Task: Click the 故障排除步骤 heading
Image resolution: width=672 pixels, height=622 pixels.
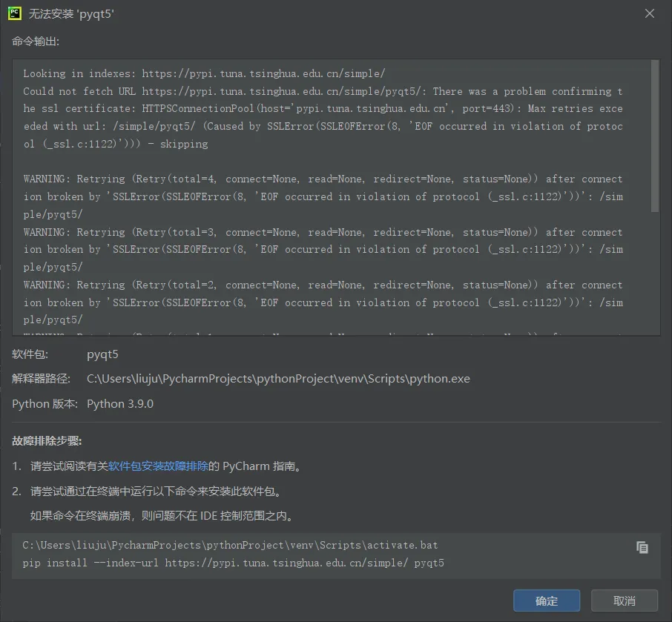Action: (x=47, y=441)
